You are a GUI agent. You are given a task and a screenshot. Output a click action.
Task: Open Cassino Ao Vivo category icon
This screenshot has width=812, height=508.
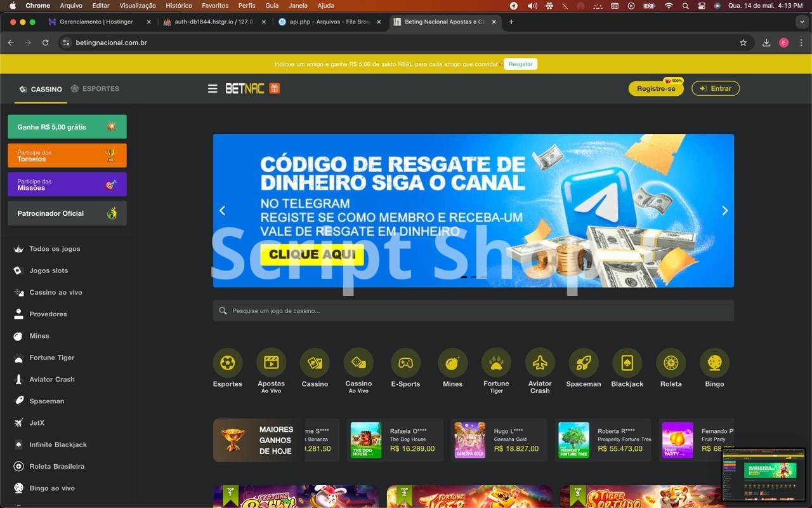coord(358,363)
